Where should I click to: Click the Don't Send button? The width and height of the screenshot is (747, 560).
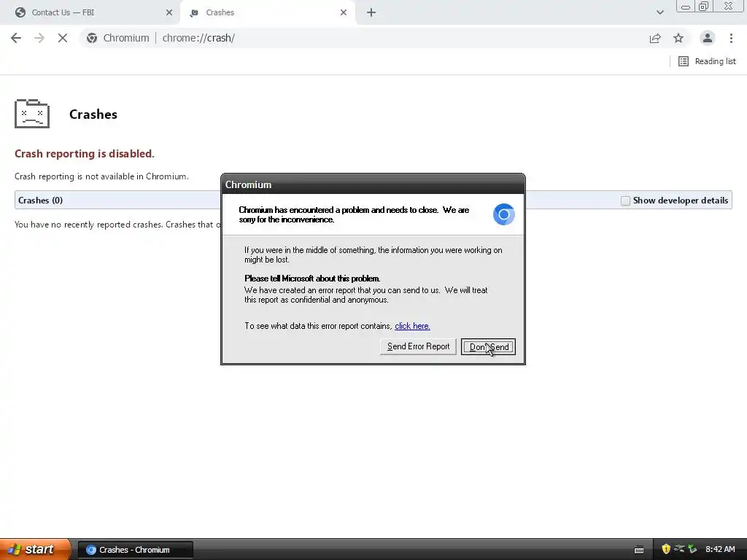pyautogui.click(x=488, y=346)
